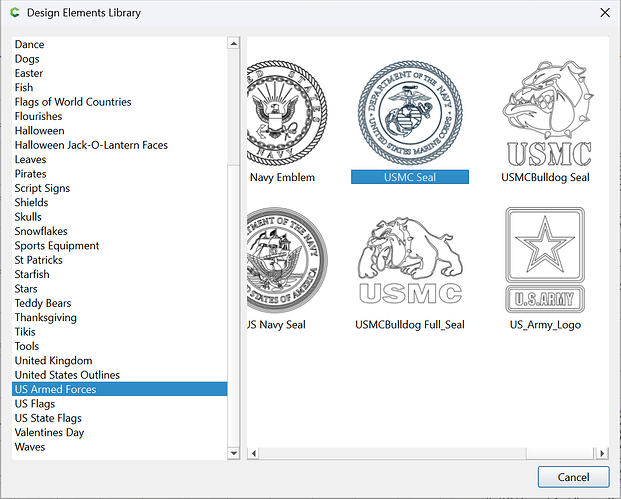Select the Navy Emblem design thumbnail

click(x=287, y=113)
